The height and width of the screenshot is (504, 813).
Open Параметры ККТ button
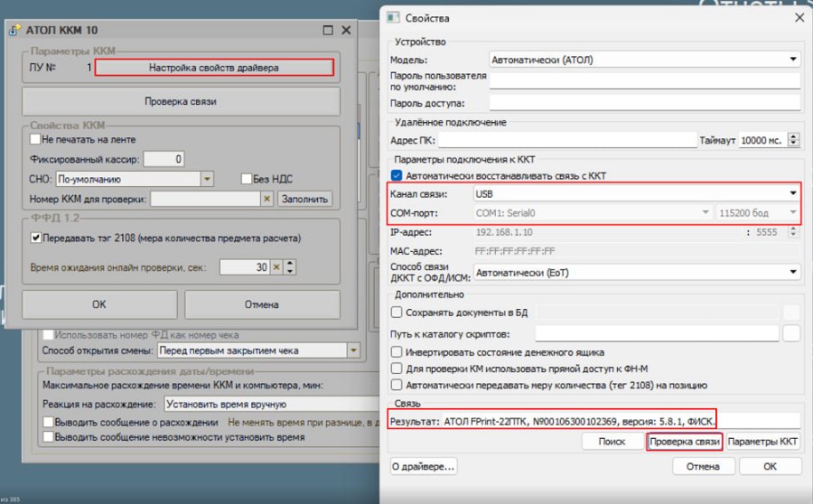tap(762, 442)
